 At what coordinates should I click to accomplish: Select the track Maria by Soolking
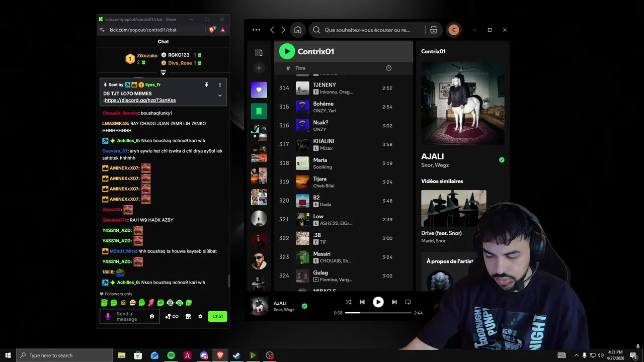click(343, 163)
